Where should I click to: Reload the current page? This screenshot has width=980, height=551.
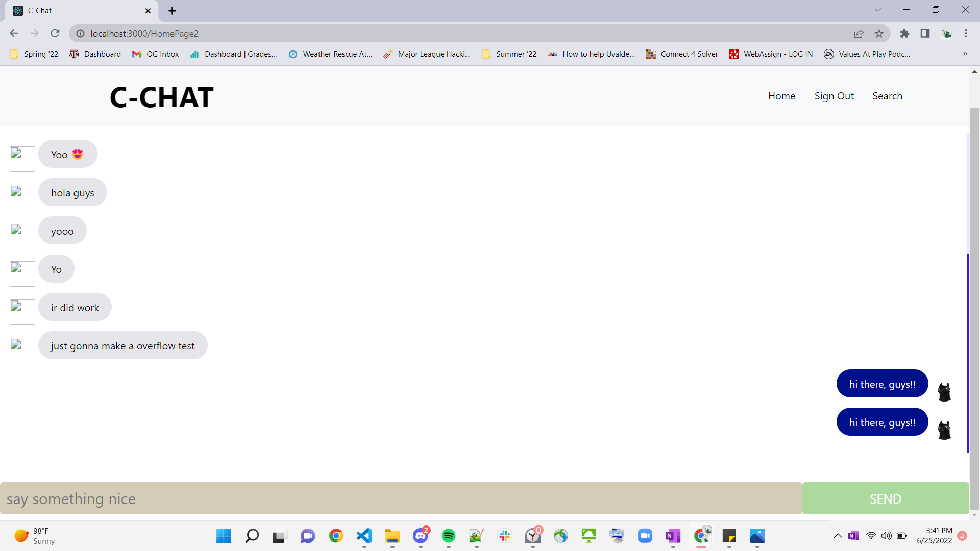pyautogui.click(x=55, y=34)
